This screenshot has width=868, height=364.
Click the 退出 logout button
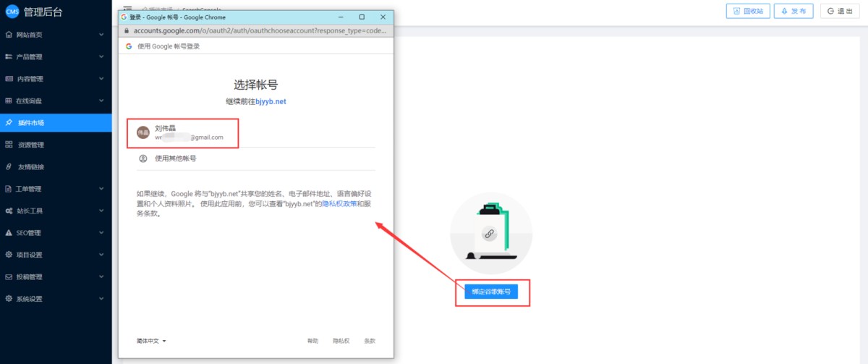tap(840, 11)
